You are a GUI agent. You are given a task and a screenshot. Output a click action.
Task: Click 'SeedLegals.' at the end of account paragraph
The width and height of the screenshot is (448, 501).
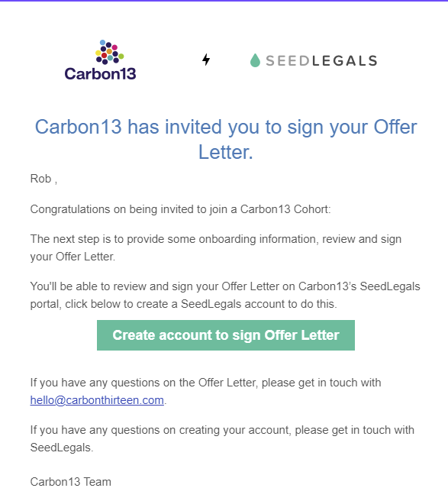click(62, 448)
